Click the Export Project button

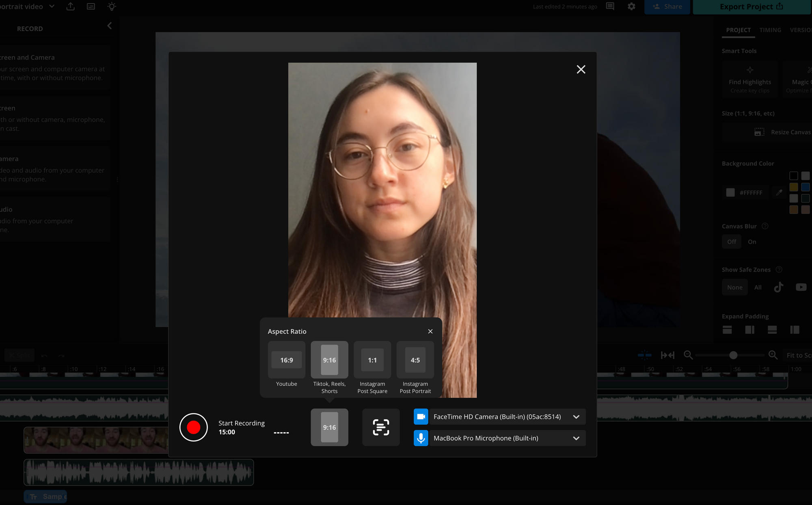(751, 6)
